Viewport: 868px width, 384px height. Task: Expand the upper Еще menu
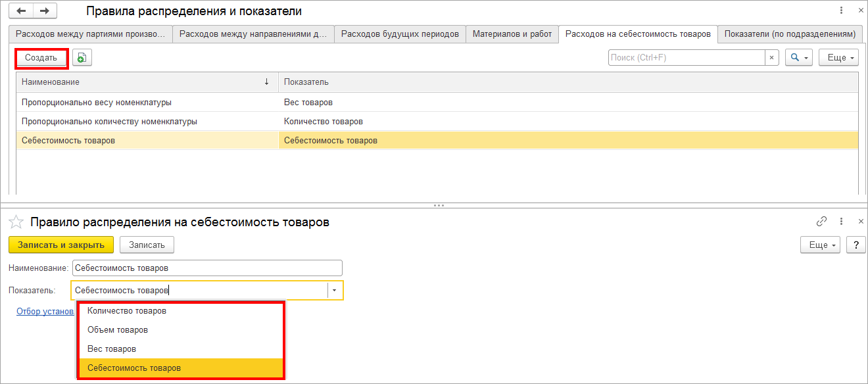(838, 58)
